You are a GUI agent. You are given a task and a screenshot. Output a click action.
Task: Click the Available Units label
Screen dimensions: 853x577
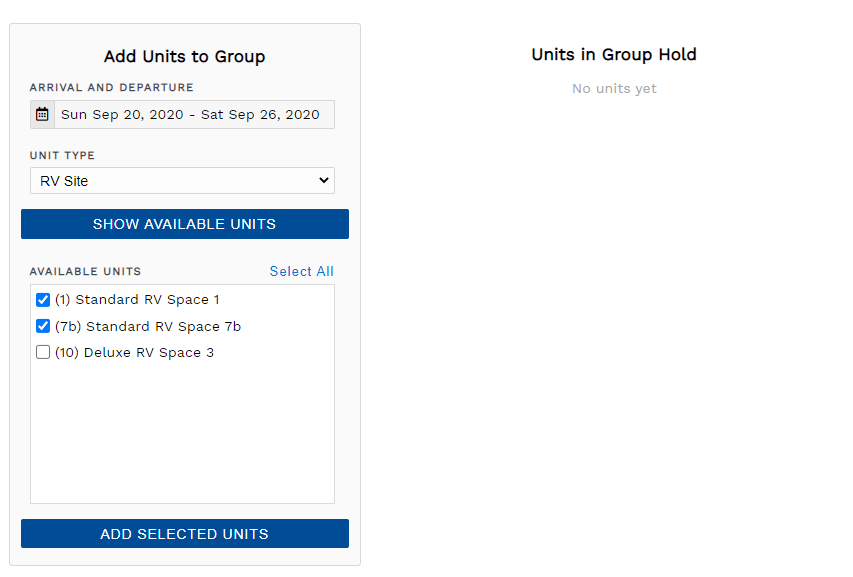point(86,271)
